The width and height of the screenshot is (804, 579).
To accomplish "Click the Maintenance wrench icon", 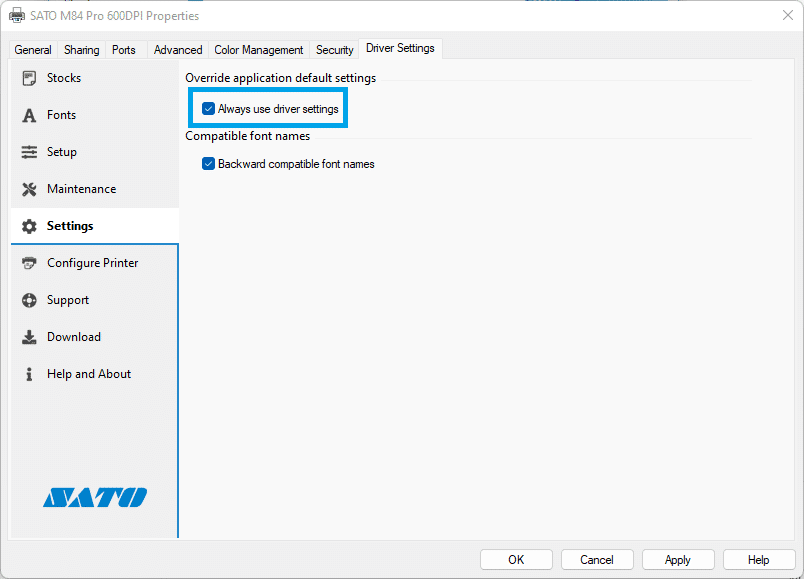I will pyautogui.click(x=29, y=189).
